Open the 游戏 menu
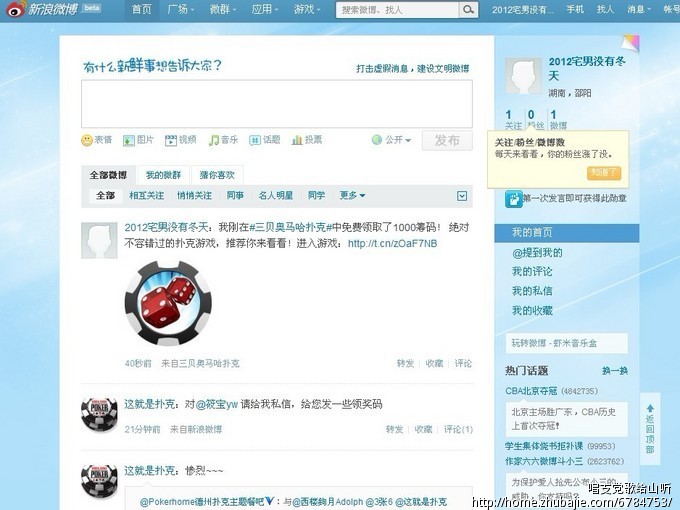This screenshot has height=510, width=680. pos(307,10)
